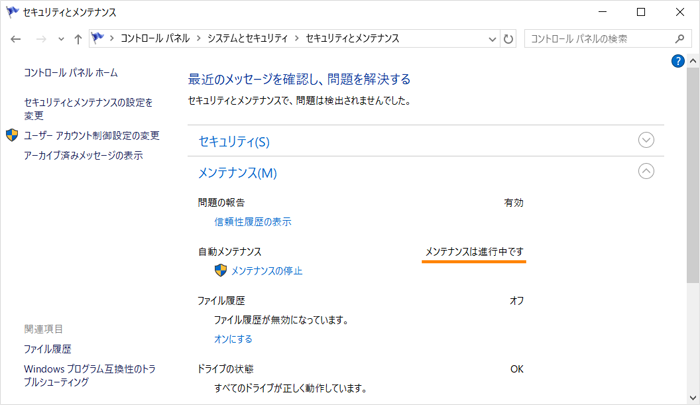Click the scrollbar up arrow
Viewport: 700px width, 405px height.
(693, 60)
